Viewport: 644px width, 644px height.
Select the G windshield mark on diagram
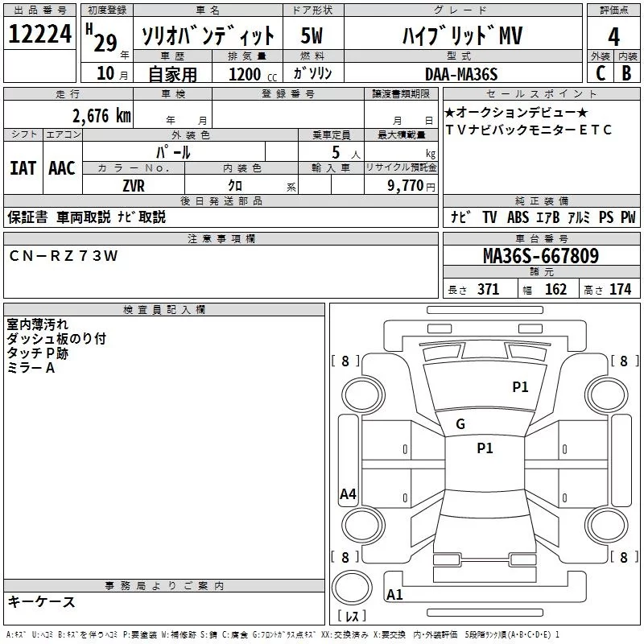pyautogui.click(x=460, y=424)
